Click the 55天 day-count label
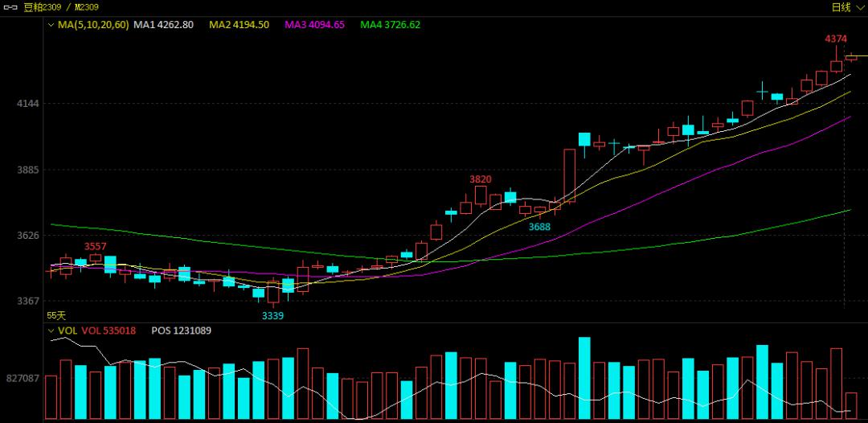Viewport: 868px width, 423px height. tap(56, 315)
